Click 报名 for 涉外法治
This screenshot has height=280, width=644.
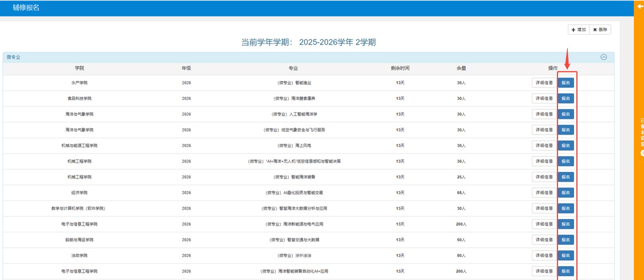(566, 255)
